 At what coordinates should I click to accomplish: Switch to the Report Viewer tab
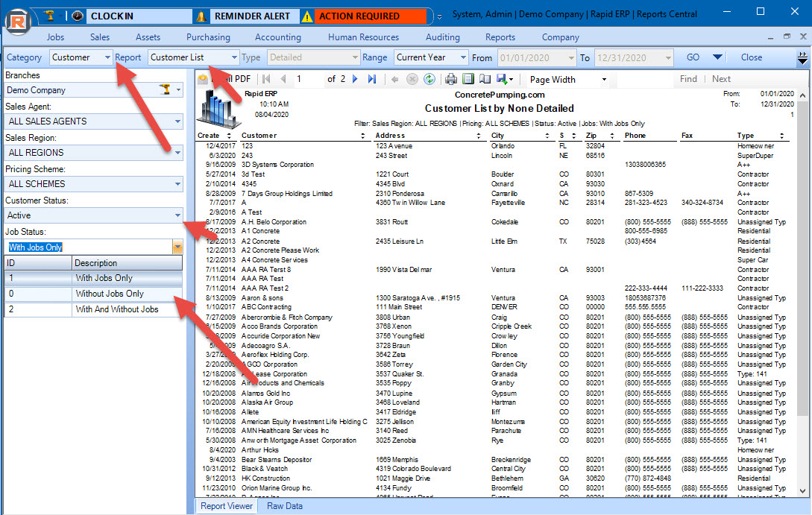point(227,506)
